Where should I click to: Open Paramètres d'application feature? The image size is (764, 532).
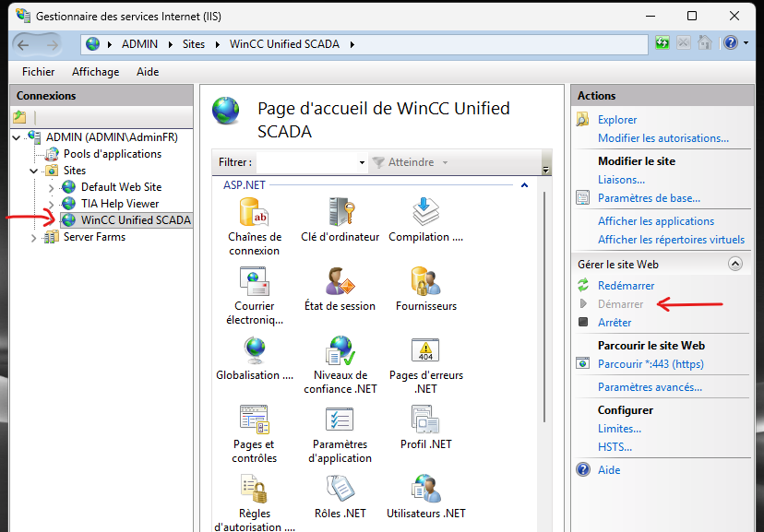pos(340,434)
